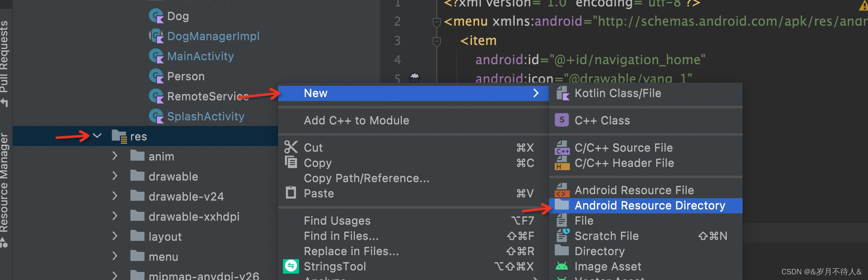Click the Image Asset android icon
The image size is (868, 280).
pyautogui.click(x=562, y=266)
